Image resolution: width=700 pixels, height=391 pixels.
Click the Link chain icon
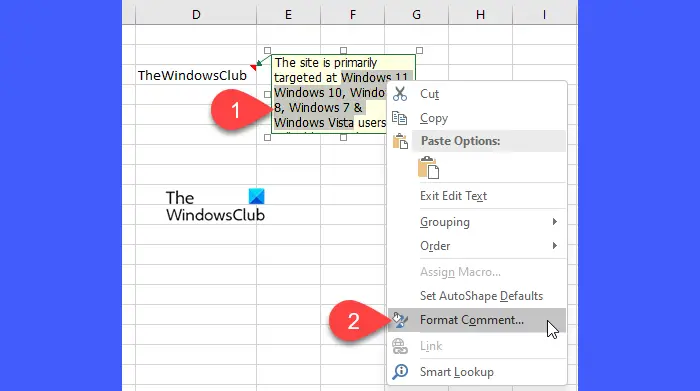point(400,346)
